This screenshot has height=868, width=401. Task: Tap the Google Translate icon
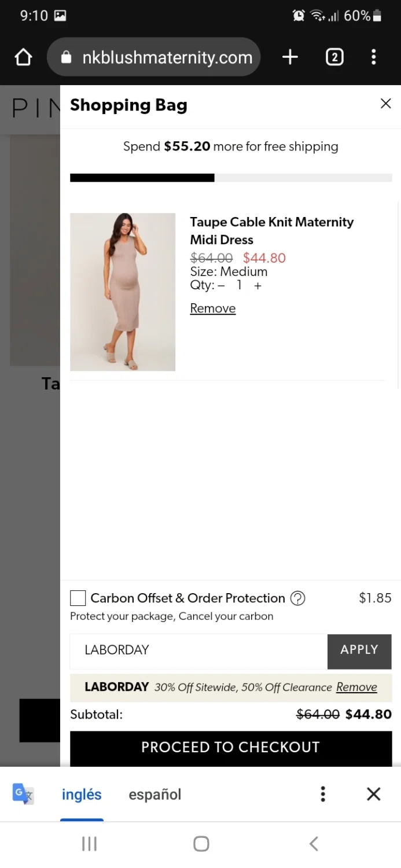pyautogui.click(x=23, y=794)
